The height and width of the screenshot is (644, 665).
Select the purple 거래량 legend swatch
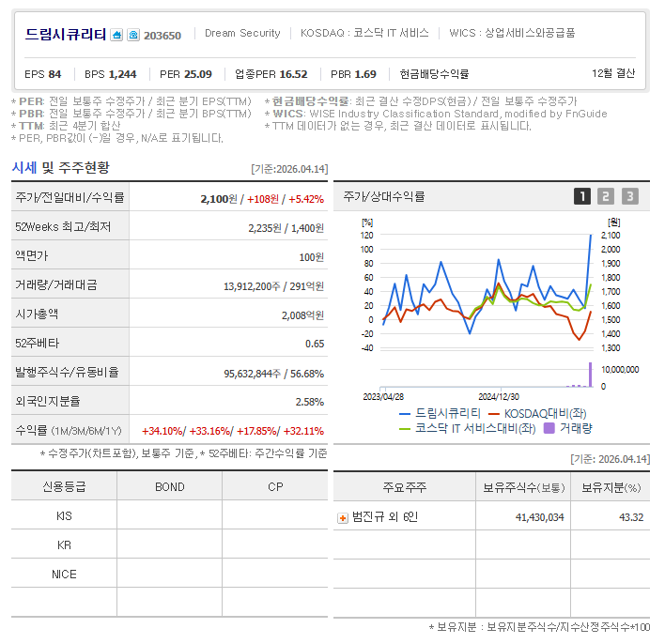[549, 428]
